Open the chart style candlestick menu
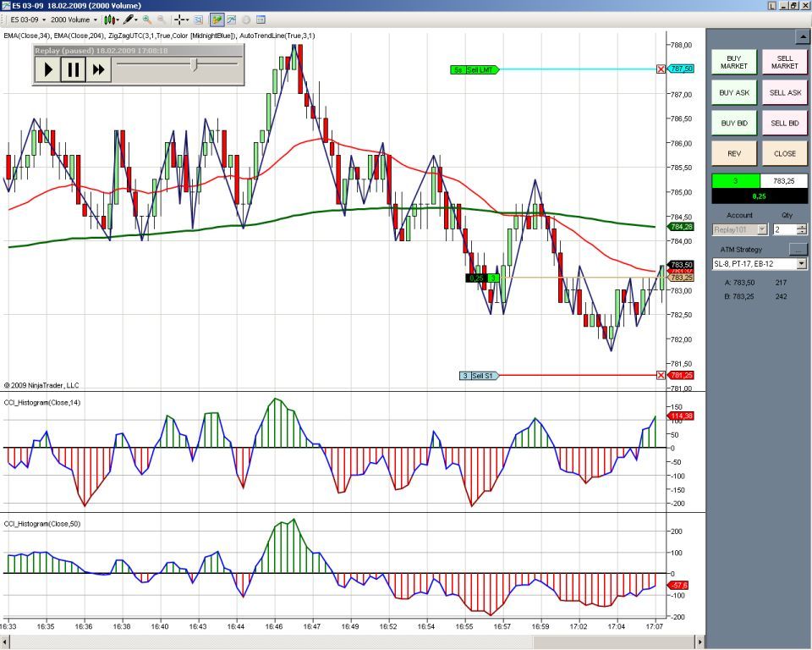 tap(109, 19)
